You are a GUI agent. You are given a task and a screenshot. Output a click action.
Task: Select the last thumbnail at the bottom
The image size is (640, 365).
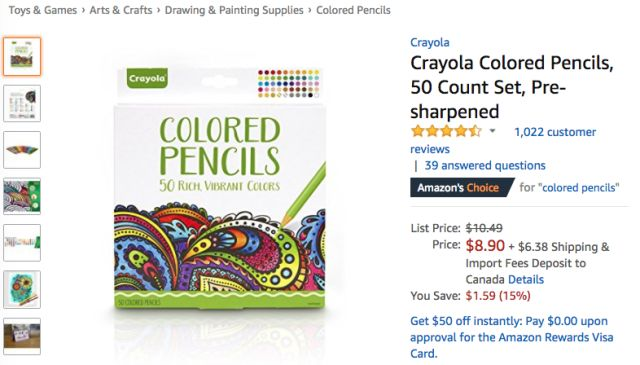click(x=22, y=336)
